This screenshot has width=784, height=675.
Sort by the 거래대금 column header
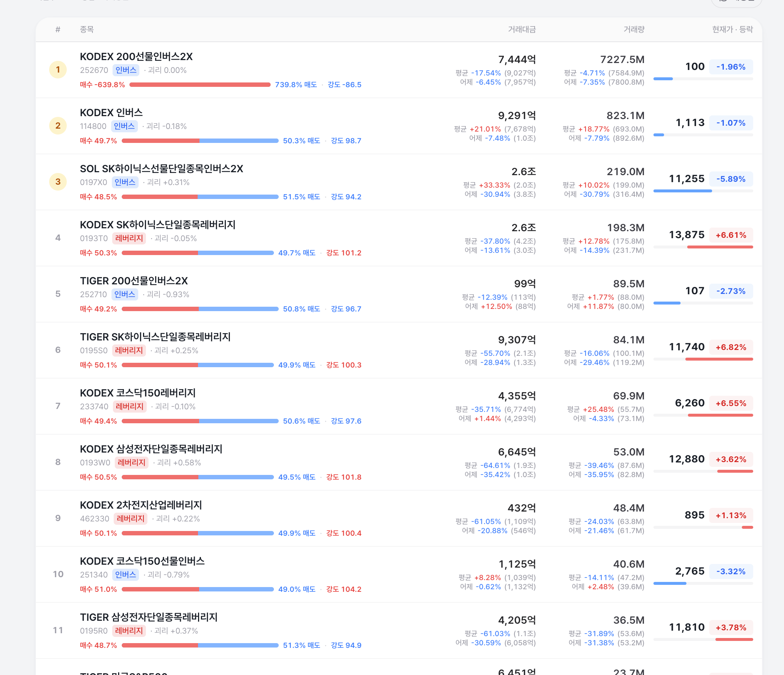pos(522,29)
